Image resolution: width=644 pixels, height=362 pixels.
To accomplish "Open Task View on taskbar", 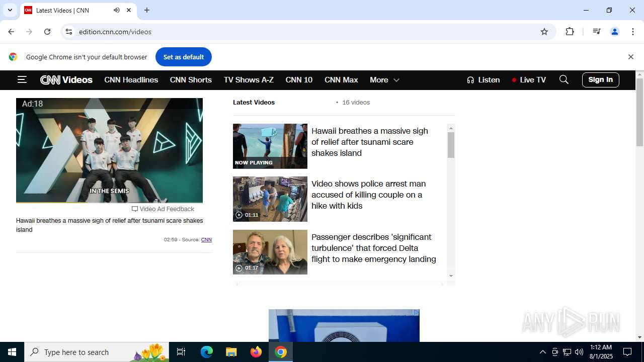I will click(181, 352).
